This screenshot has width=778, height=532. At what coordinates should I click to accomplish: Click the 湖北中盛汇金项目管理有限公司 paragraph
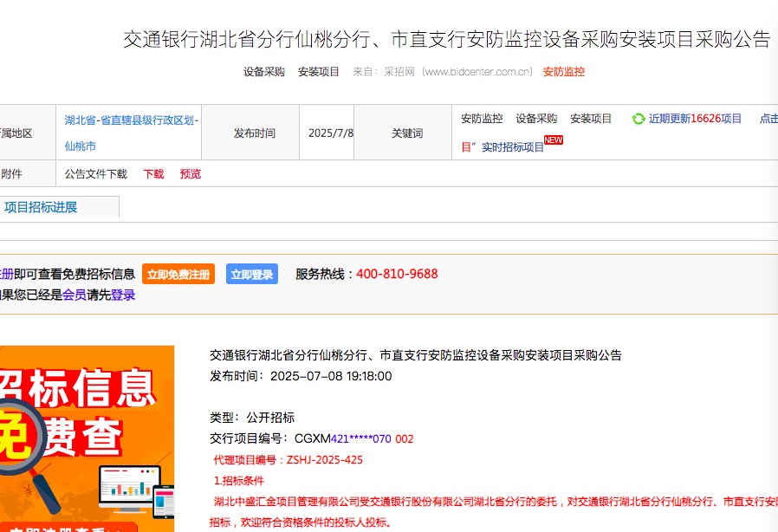(x=494, y=512)
